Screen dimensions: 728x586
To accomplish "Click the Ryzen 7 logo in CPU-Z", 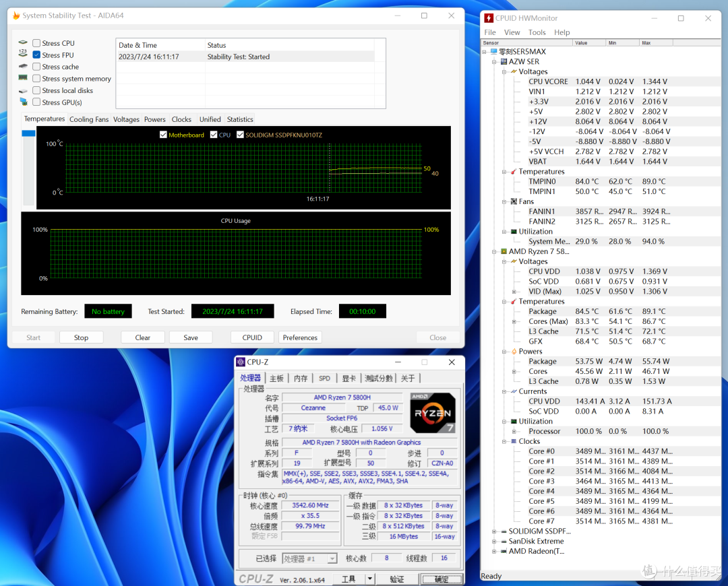I will point(433,412).
